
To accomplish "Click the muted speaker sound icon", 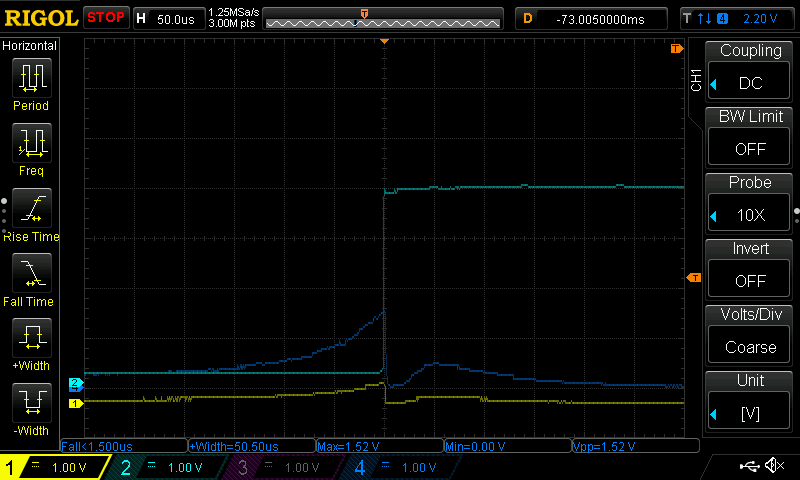I will pos(774,465).
